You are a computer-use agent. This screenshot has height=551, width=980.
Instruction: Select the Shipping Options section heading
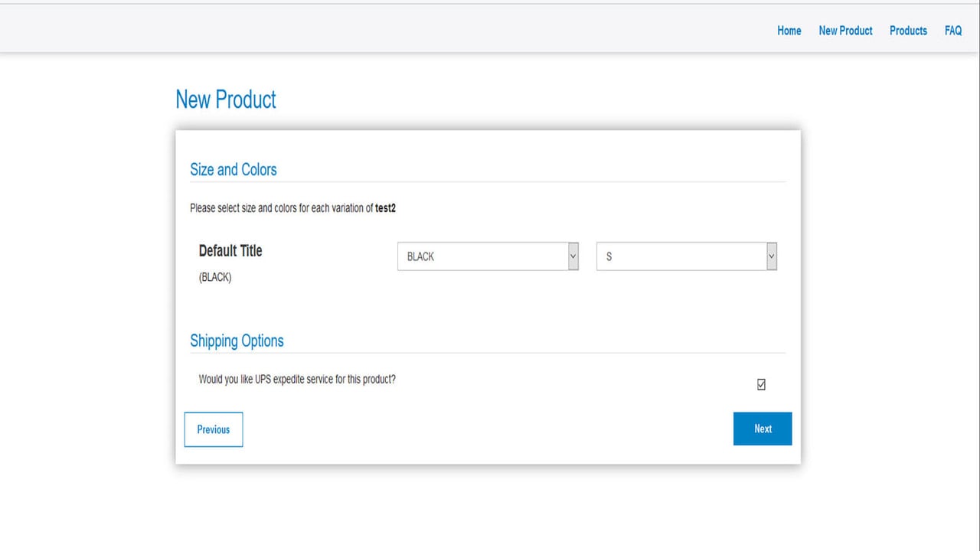(237, 341)
